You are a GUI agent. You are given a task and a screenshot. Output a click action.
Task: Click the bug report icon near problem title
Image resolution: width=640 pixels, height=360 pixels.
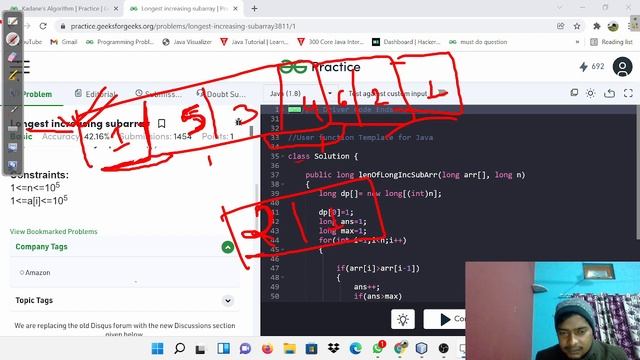pos(238,122)
